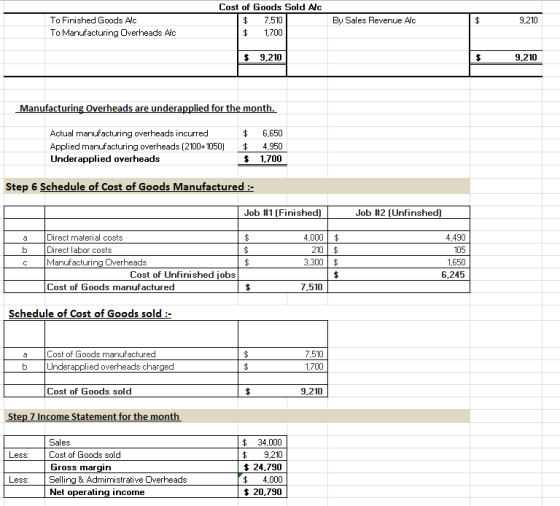The height and width of the screenshot is (506, 560).
Task: Click the 'Direct material costs' row label
Action: click(85, 238)
